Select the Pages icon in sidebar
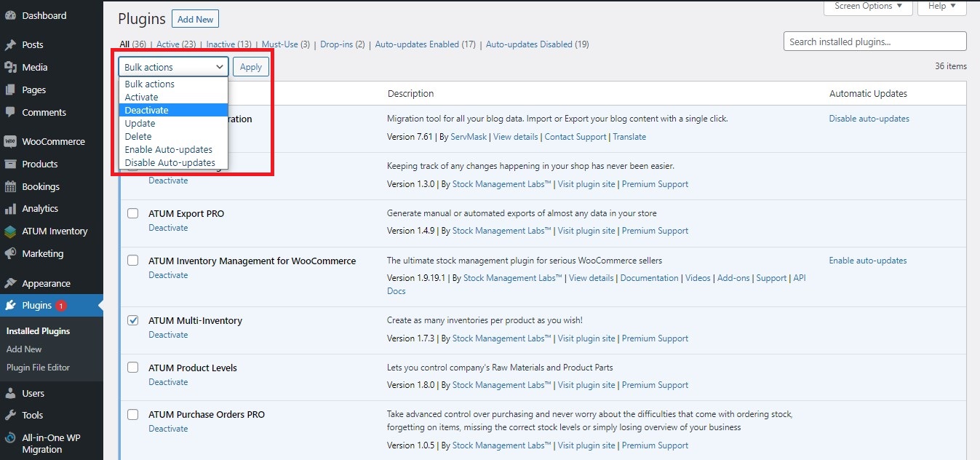 pos(10,90)
